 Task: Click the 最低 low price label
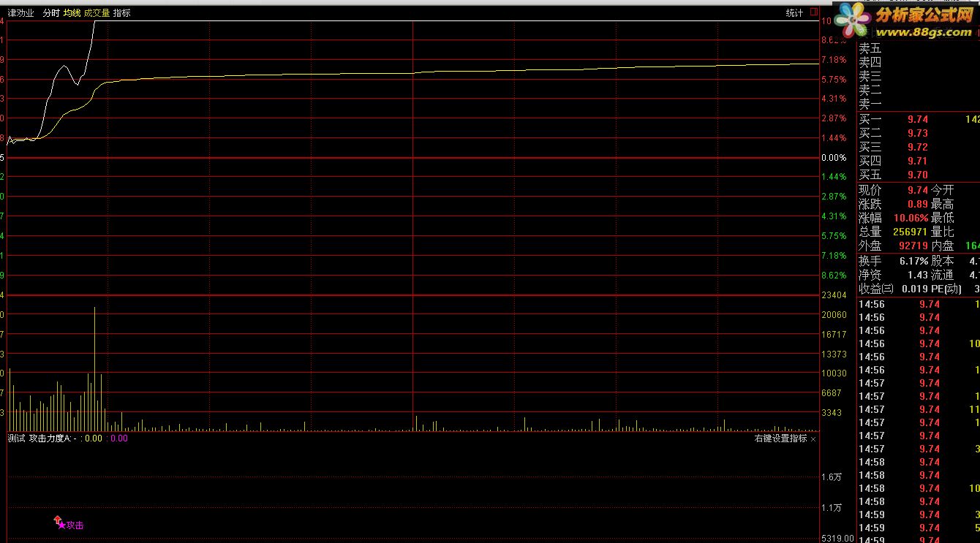click(943, 218)
